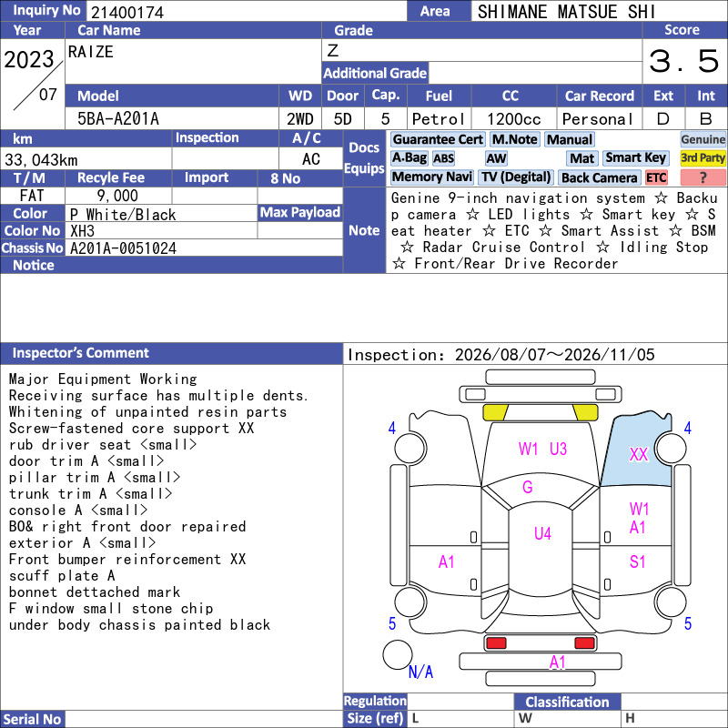Click the model code 5BA-A201A
Viewport: 728px width, 728px height.
[118, 119]
